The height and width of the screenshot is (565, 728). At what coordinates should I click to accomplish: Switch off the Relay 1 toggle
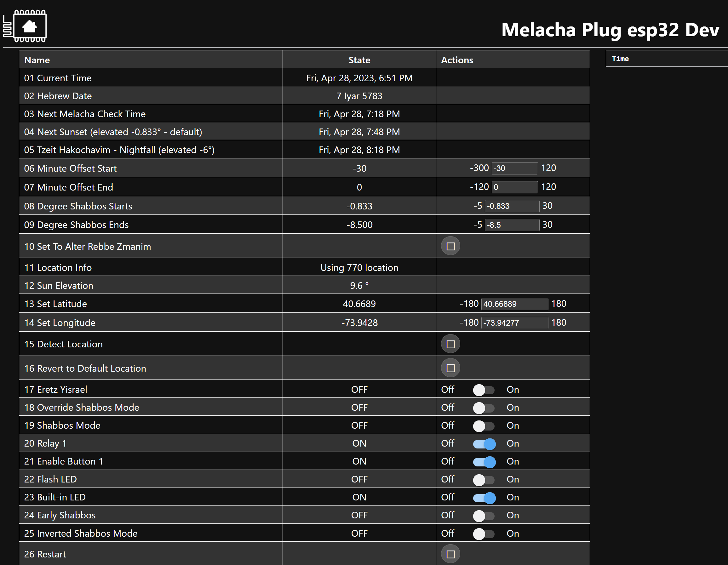484,444
